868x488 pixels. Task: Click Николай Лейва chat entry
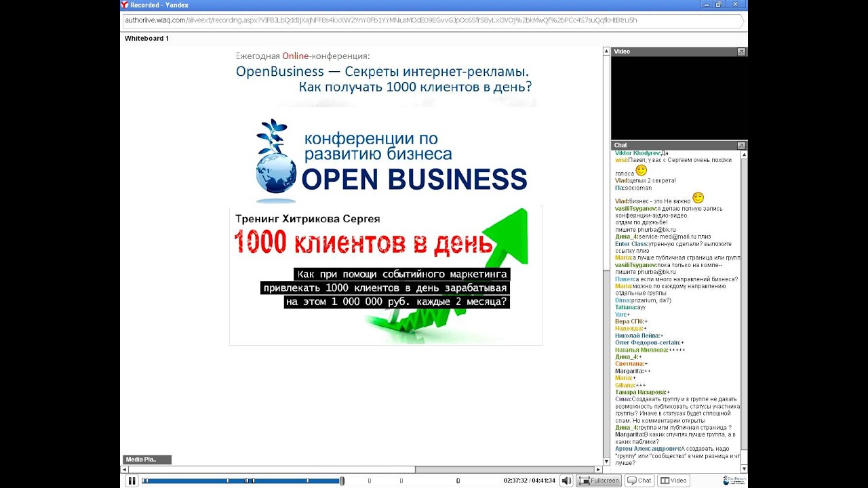639,335
